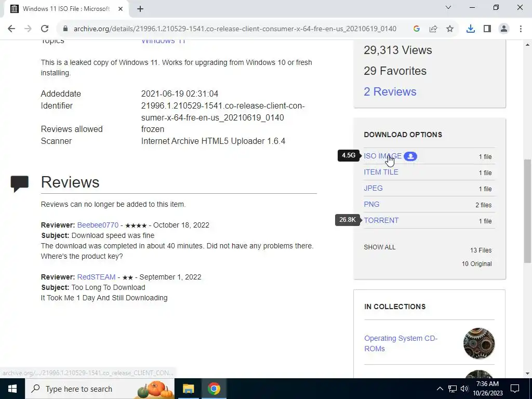Click the 29,313 Views text
532x399 pixels.
pyautogui.click(x=397, y=50)
